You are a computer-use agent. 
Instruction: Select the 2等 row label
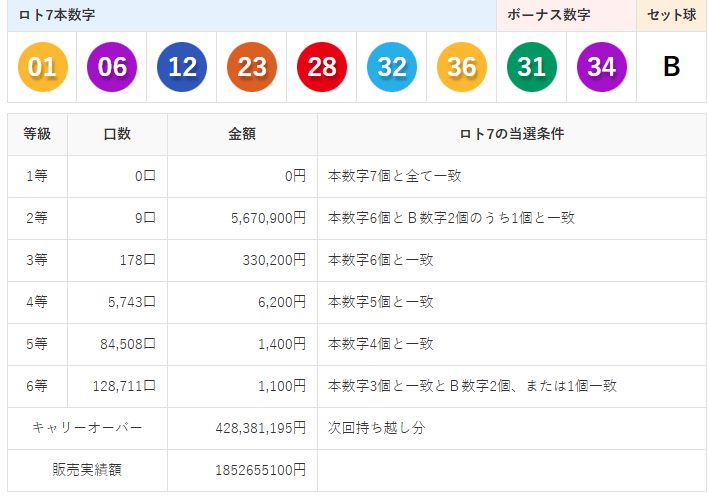[x=37, y=218]
